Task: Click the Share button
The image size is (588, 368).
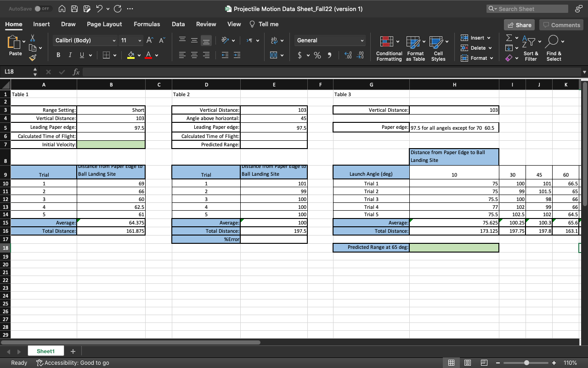Action: [x=520, y=25]
